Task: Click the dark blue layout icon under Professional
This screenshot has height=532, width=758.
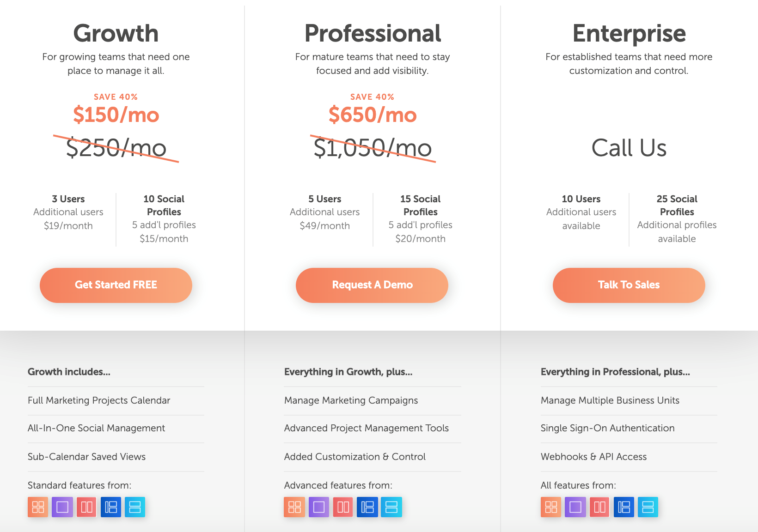Action: pyautogui.click(x=367, y=507)
